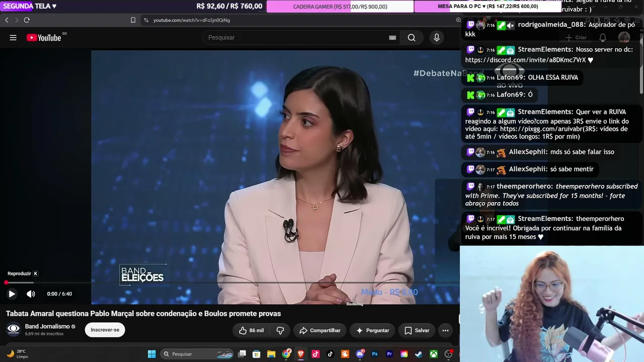Open the YouTube notifications bell
Screen dimensions: 644x362
coord(603,38)
